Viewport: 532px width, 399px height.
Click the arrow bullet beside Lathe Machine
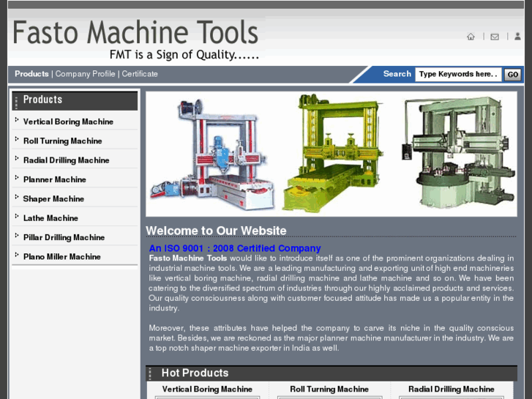click(x=17, y=216)
